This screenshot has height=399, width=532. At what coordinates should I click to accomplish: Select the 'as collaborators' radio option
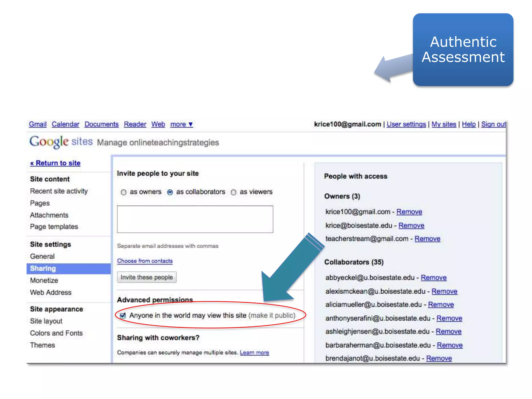pos(170,192)
